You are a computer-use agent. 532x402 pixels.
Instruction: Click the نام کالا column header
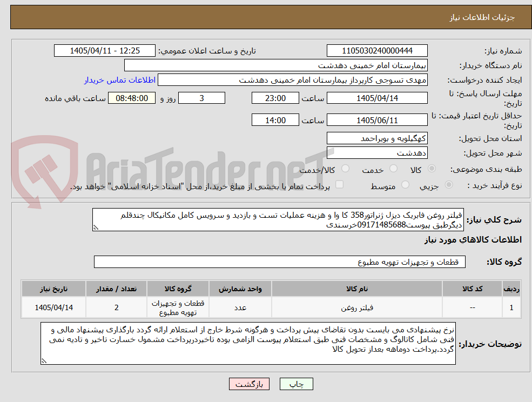coord(357,289)
